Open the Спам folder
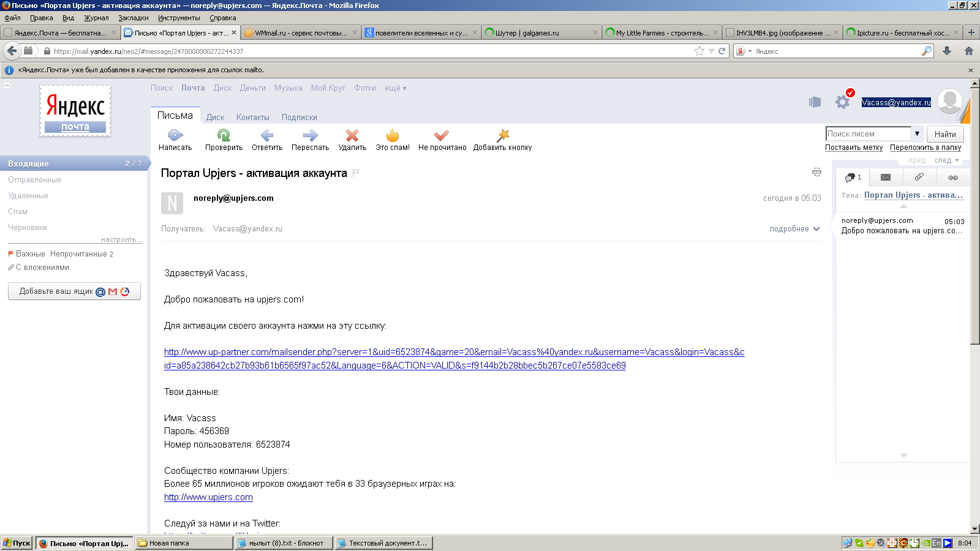 pos(18,212)
